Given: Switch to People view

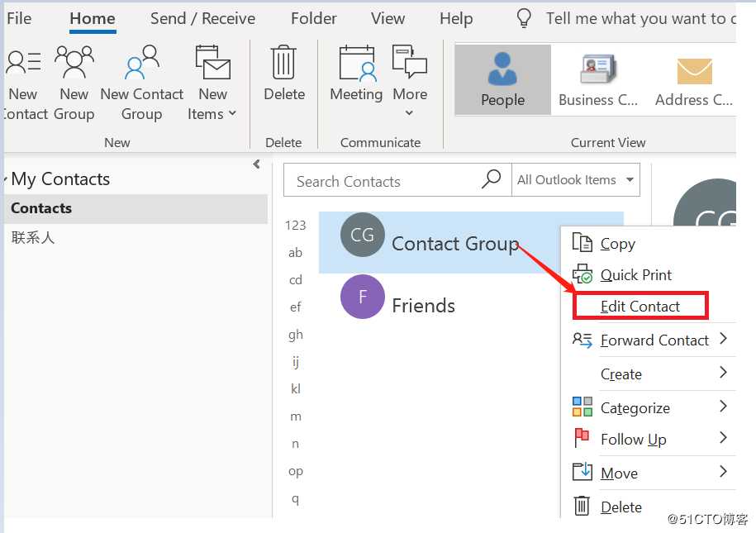Looking at the screenshot, I should (503, 79).
